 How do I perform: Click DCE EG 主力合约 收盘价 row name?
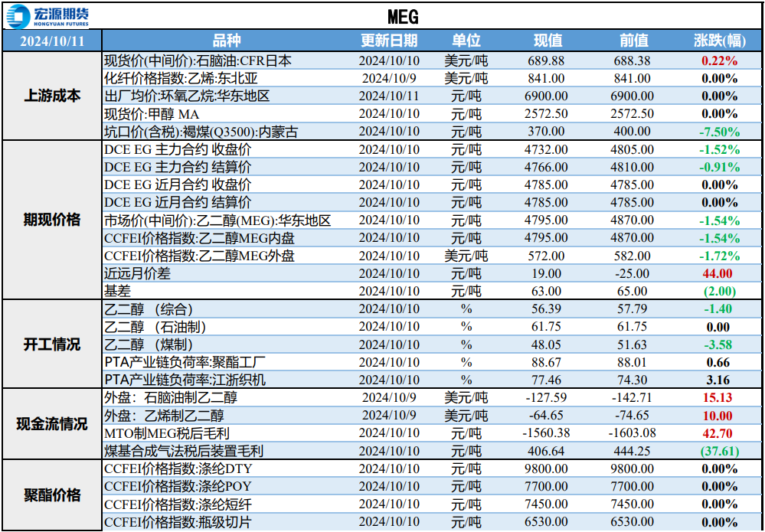178,149
